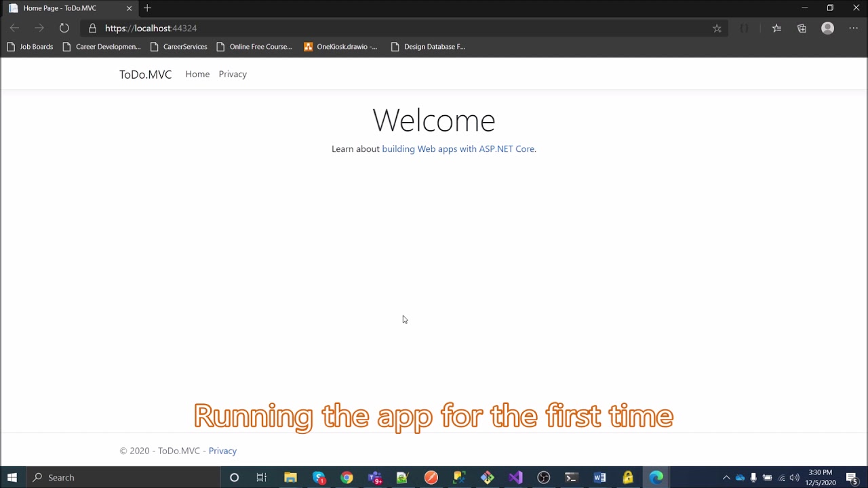Open the terminal icon on taskbar

pyautogui.click(x=572, y=477)
